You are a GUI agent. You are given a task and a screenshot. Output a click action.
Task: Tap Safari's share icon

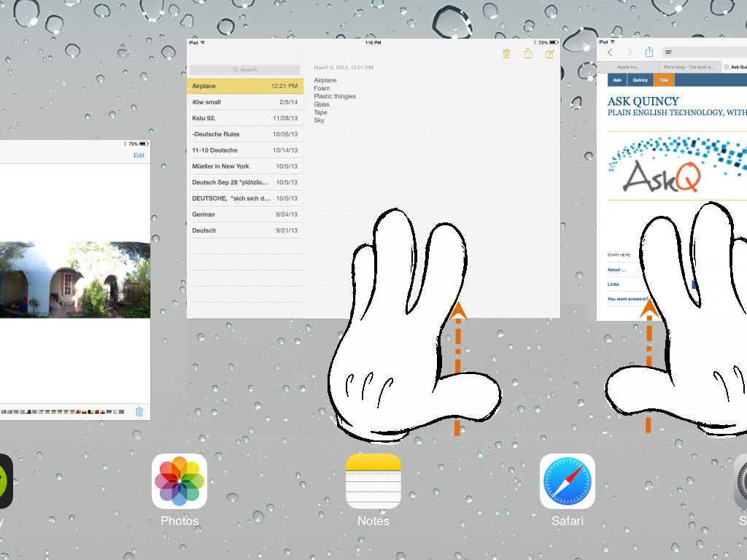point(649,52)
